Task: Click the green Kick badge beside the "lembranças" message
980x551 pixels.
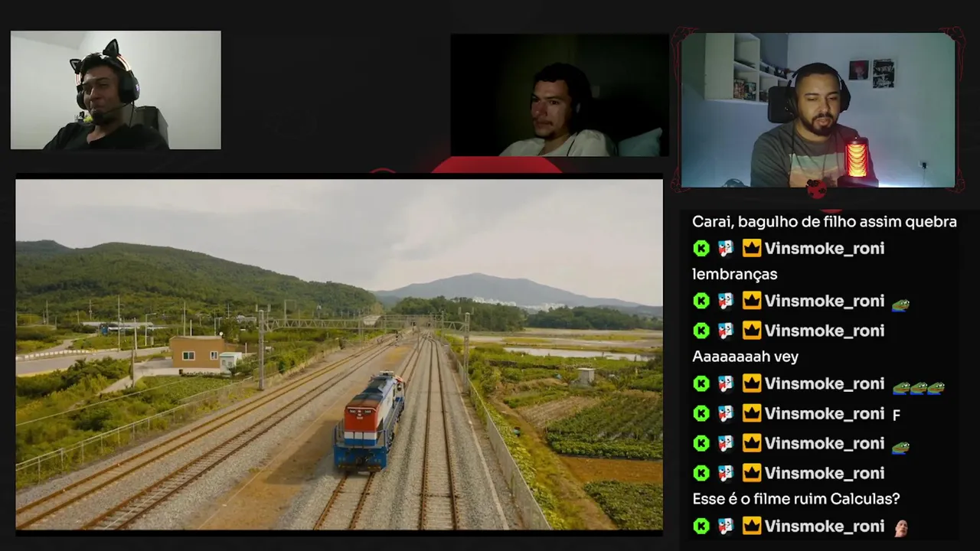Action: [701, 248]
